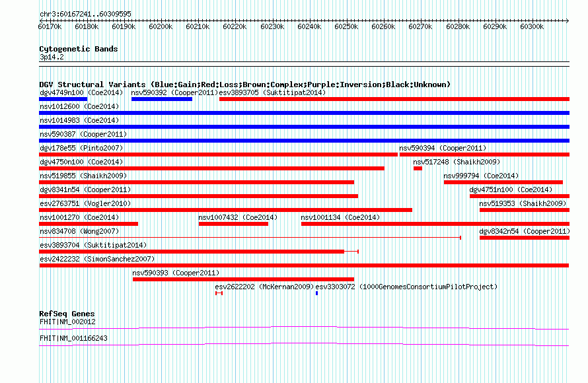
Task: Open nsv834708 (Wong2007) variant label
Action: 79,231
